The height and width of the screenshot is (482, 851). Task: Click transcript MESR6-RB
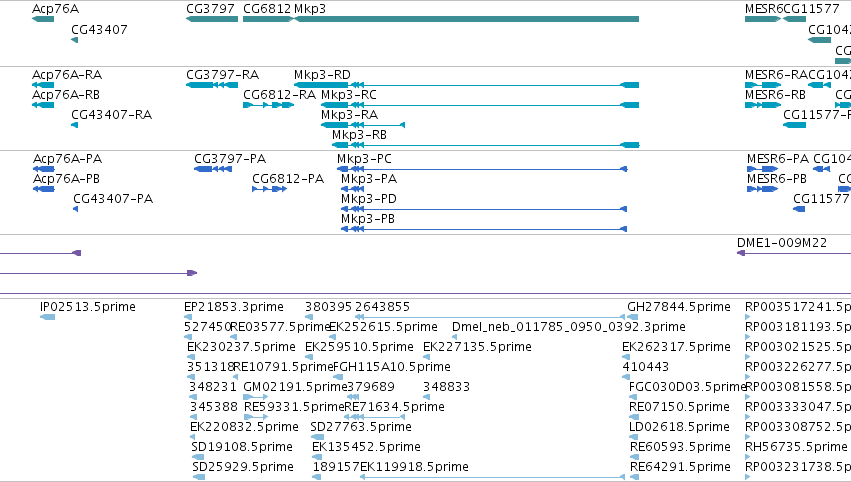[763, 105]
